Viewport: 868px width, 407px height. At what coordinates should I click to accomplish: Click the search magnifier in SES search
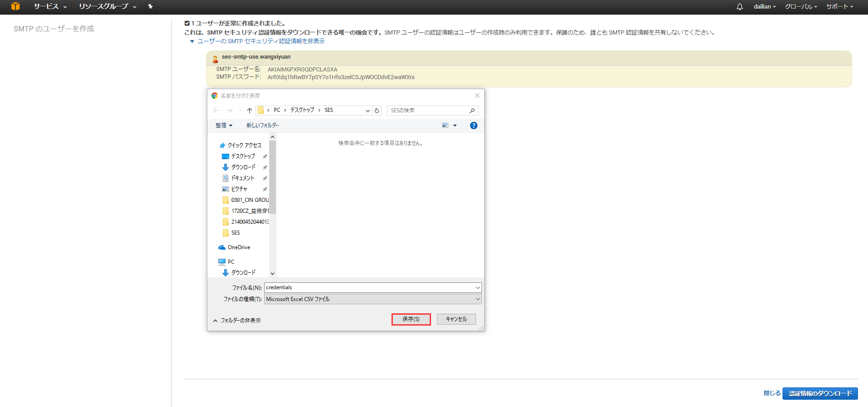coord(472,111)
